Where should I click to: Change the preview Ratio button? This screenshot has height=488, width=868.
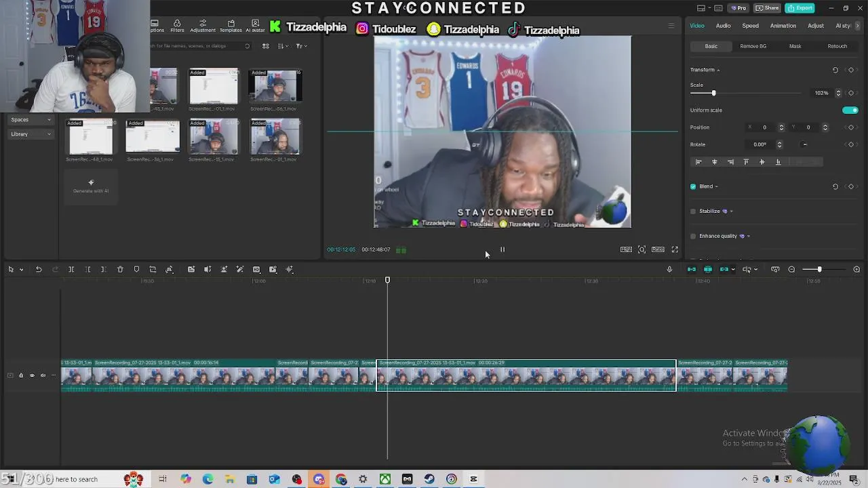[x=658, y=249]
